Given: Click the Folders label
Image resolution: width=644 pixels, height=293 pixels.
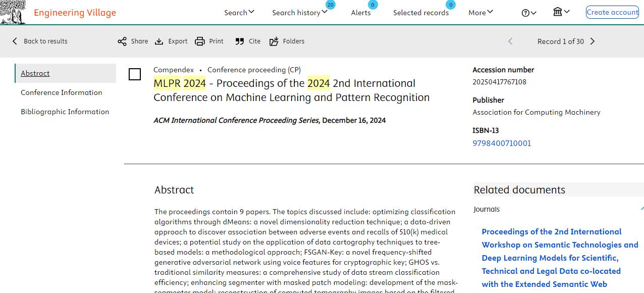Looking at the screenshot, I should point(294,41).
